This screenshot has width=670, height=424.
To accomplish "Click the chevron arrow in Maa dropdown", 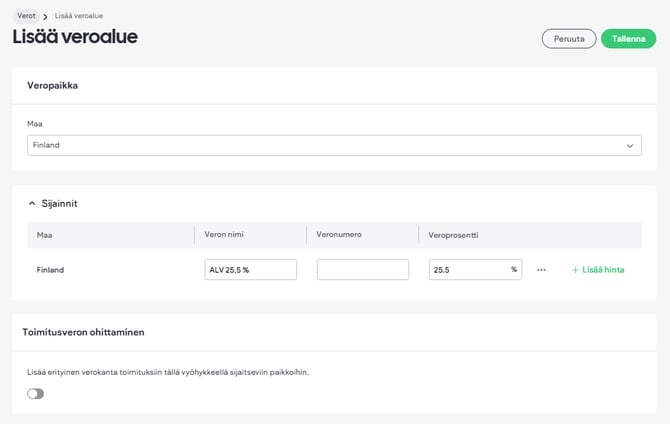I will 630,145.
